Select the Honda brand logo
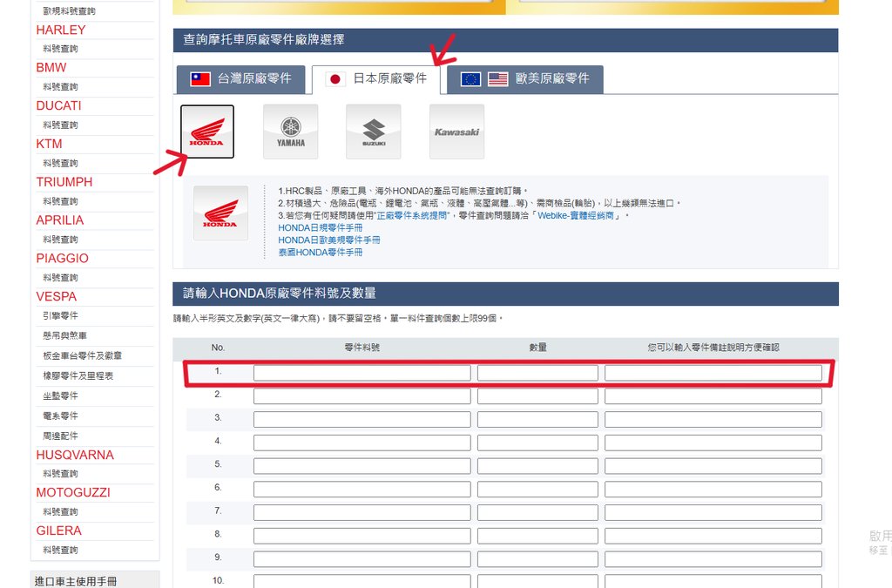This screenshot has height=588, width=892. [x=207, y=132]
